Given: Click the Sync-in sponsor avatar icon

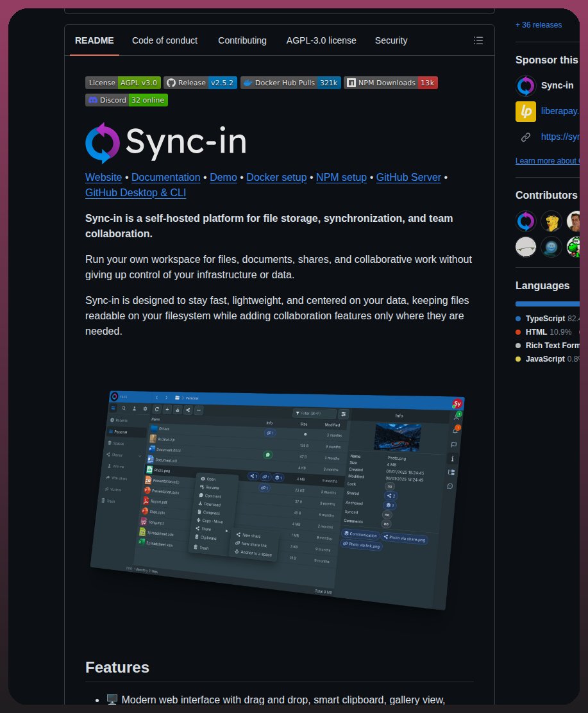Looking at the screenshot, I should pos(526,85).
